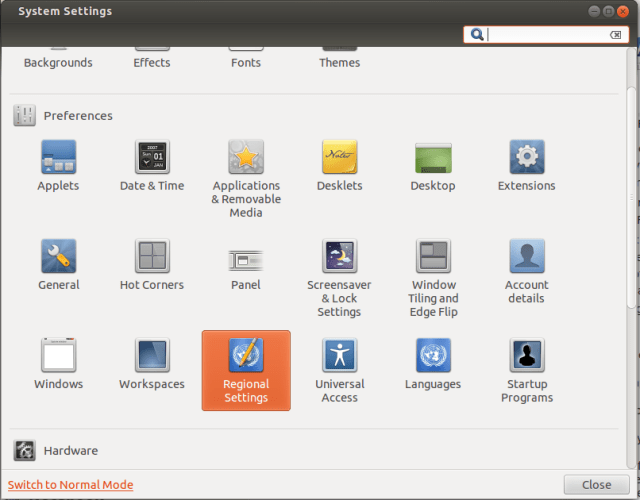Open the Desklets settings

click(339, 158)
